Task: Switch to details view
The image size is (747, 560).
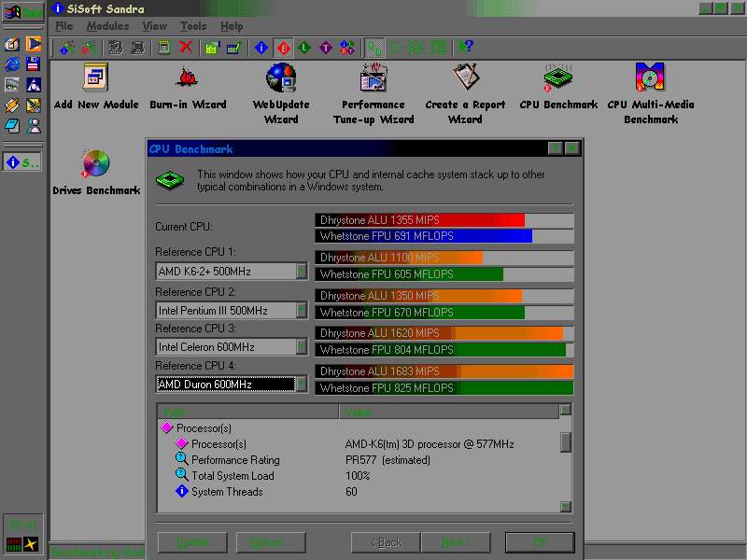Action: tap(438, 48)
